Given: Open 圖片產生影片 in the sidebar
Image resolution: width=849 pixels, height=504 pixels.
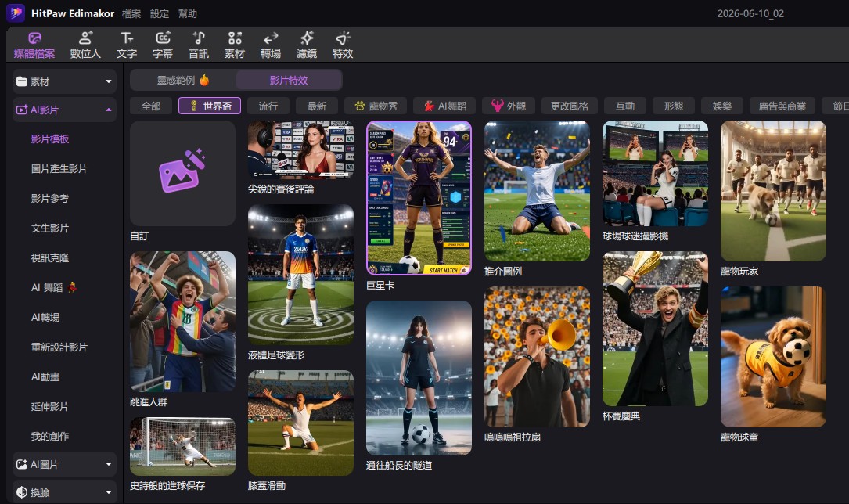Looking at the screenshot, I should coord(59,169).
